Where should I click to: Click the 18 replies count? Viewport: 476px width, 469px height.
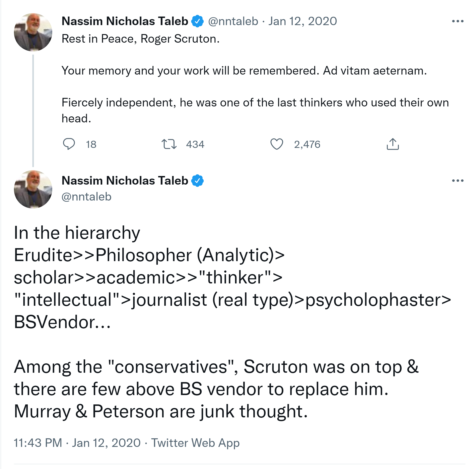click(x=91, y=144)
